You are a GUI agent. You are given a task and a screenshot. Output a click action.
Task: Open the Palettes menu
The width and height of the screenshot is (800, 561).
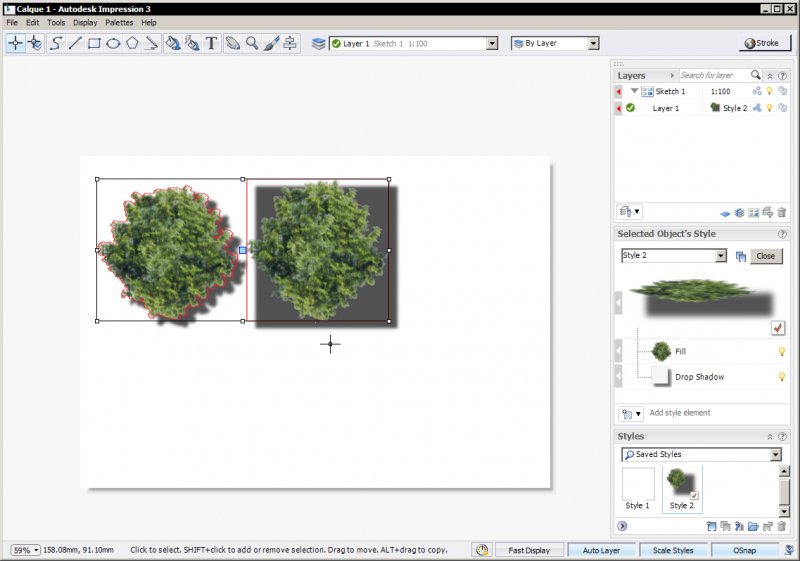click(119, 22)
